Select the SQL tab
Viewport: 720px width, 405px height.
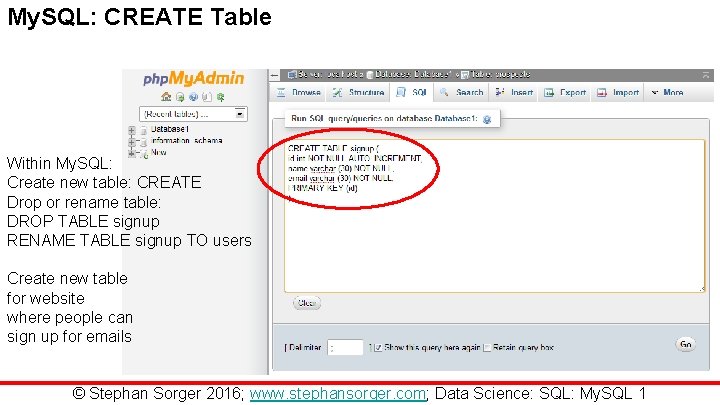(412, 93)
